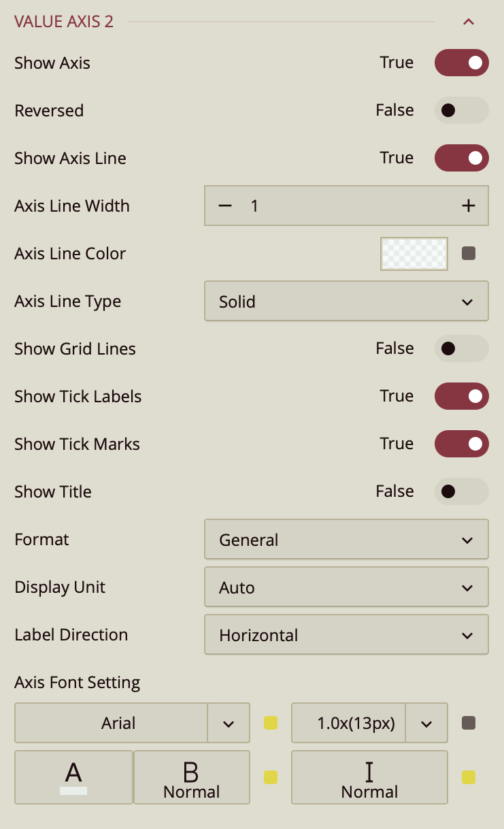
Task: Open the Format dropdown showing General
Action: pos(346,539)
